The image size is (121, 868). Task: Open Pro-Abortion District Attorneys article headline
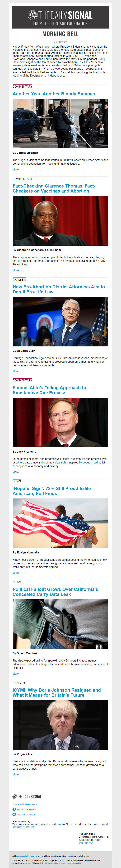[x=59, y=289]
